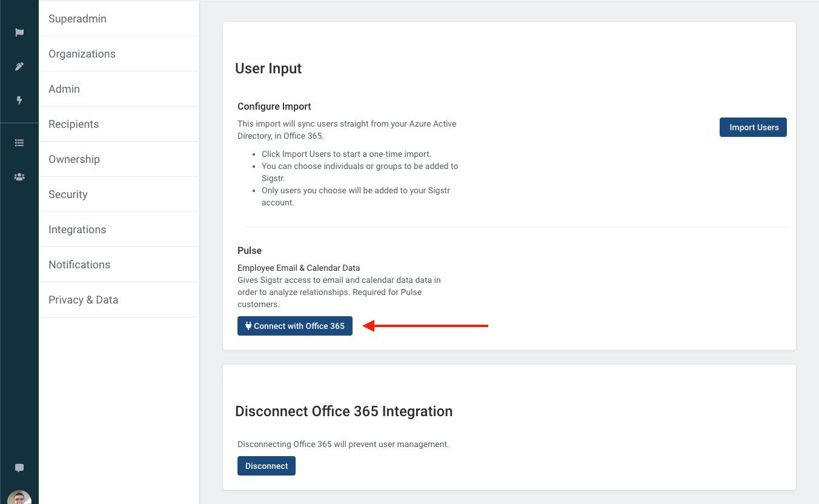Click Disconnect Office 365 Integration heading

[x=343, y=411]
